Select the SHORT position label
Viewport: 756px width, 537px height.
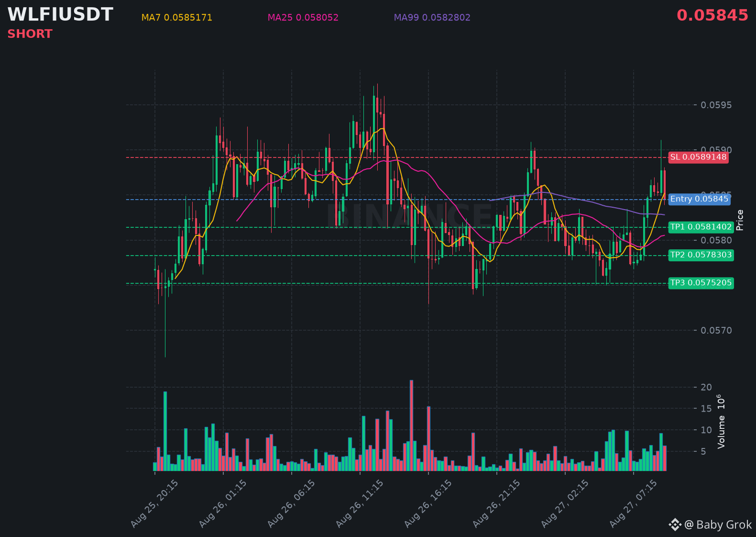(30, 34)
